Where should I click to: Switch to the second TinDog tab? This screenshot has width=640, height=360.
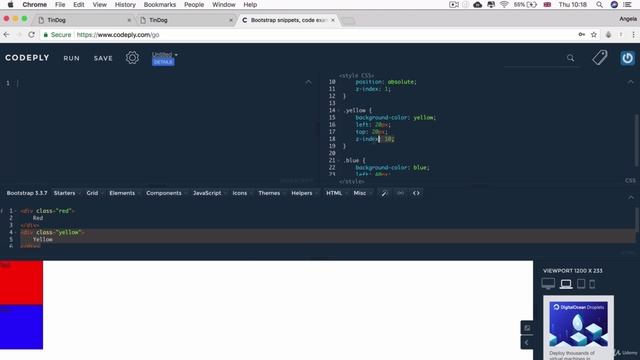pos(186,20)
